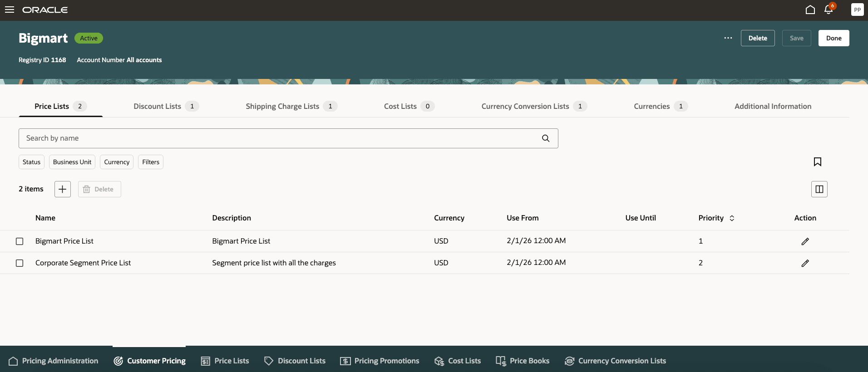This screenshot has width=868, height=372.
Task: Switch to the Currencies tab
Action: 661,106
